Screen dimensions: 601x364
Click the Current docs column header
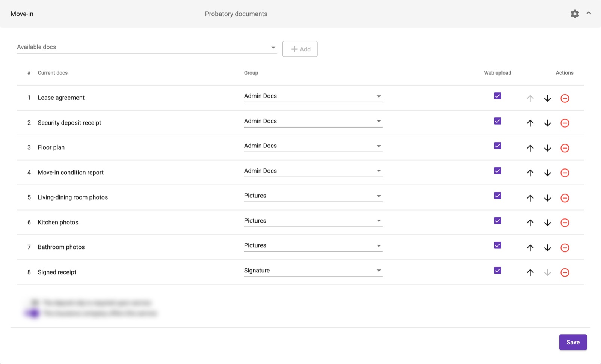[53, 73]
